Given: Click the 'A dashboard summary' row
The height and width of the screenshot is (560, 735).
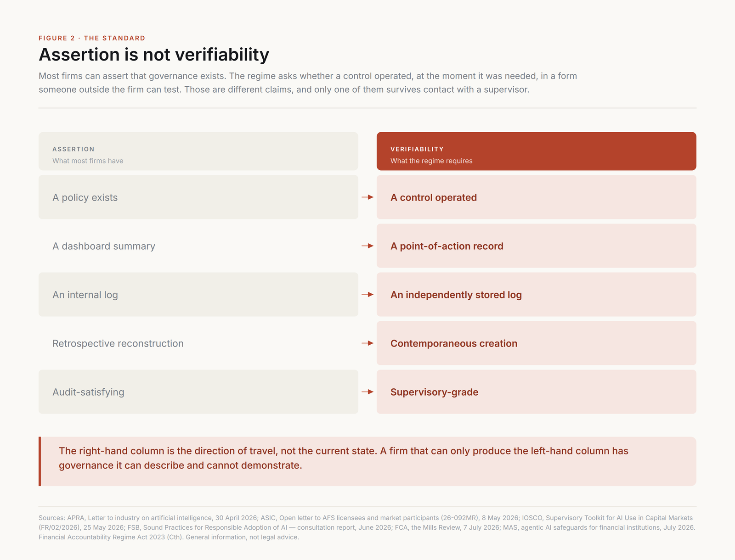Looking at the screenshot, I should click(x=198, y=246).
